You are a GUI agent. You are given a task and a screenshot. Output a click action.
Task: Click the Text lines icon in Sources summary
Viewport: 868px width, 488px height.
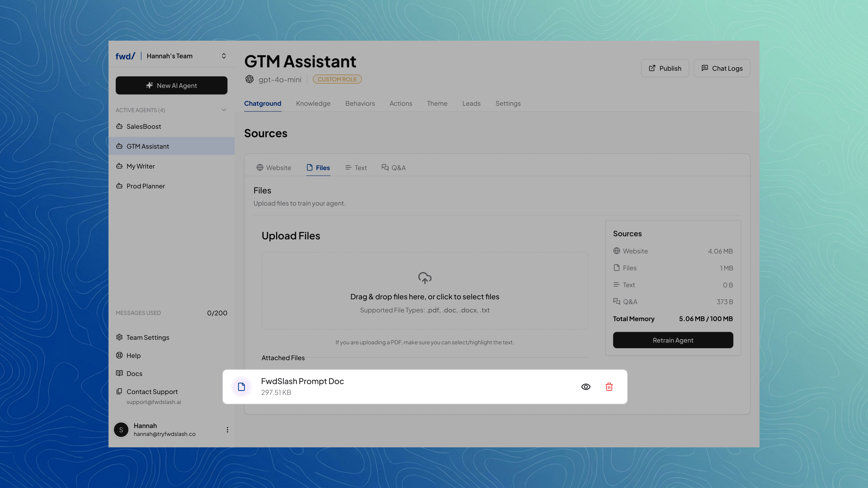click(x=617, y=285)
